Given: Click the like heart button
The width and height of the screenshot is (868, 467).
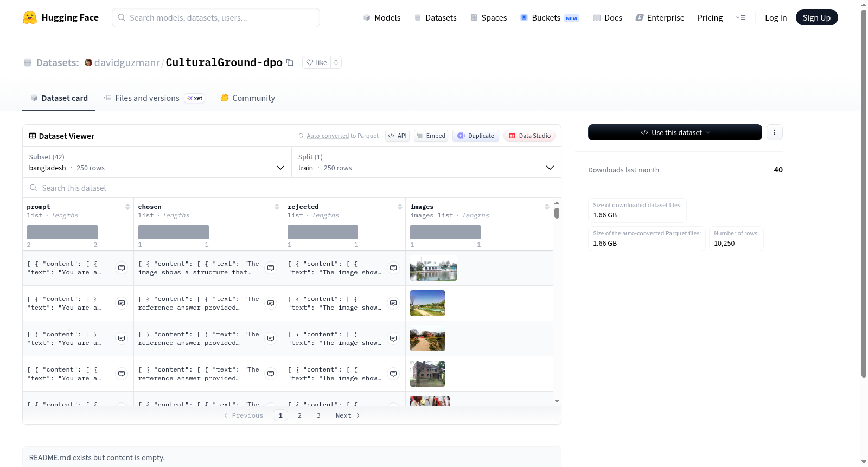Looking at the screenshot, I should tap(316, 62).
